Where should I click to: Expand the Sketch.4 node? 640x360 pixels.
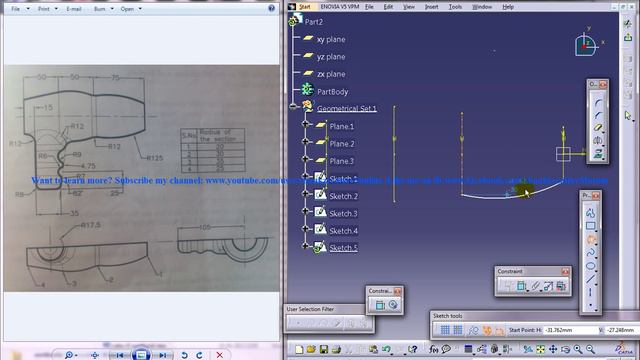(x=305, y=228)
